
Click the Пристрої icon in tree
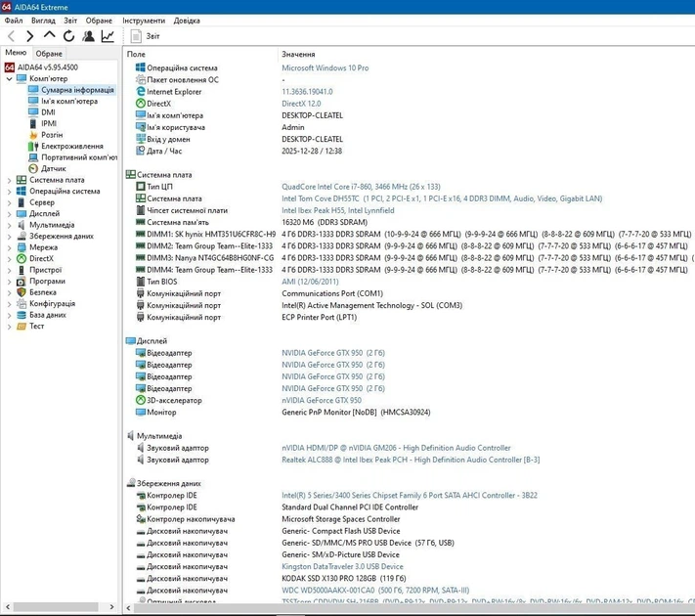coord(22,270)
